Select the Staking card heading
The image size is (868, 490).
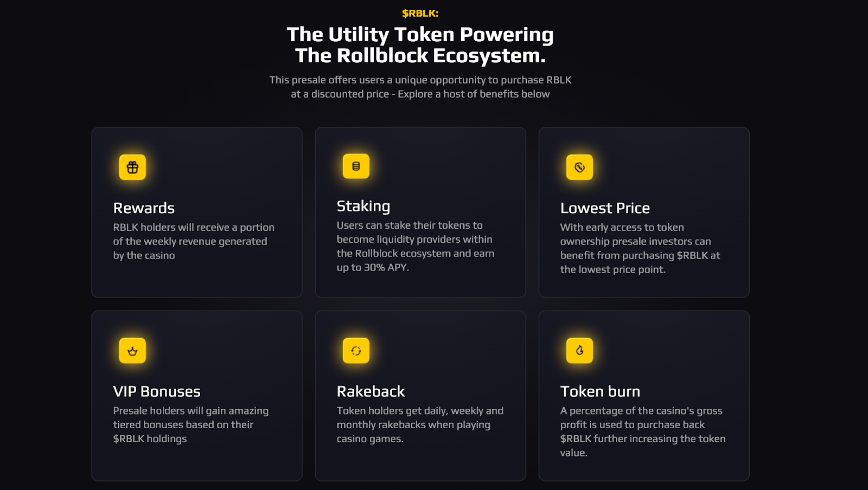point(363,206)
